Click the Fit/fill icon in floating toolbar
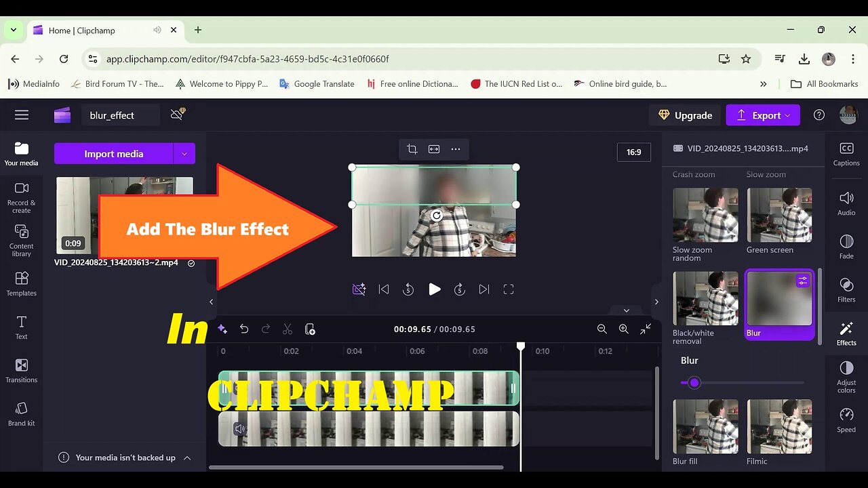This screenshot has height=488, width=868. pos(434,149)
